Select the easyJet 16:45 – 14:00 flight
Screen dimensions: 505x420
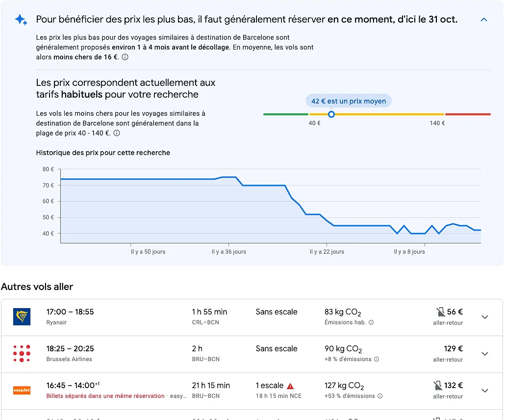click(x=252, y=391)
